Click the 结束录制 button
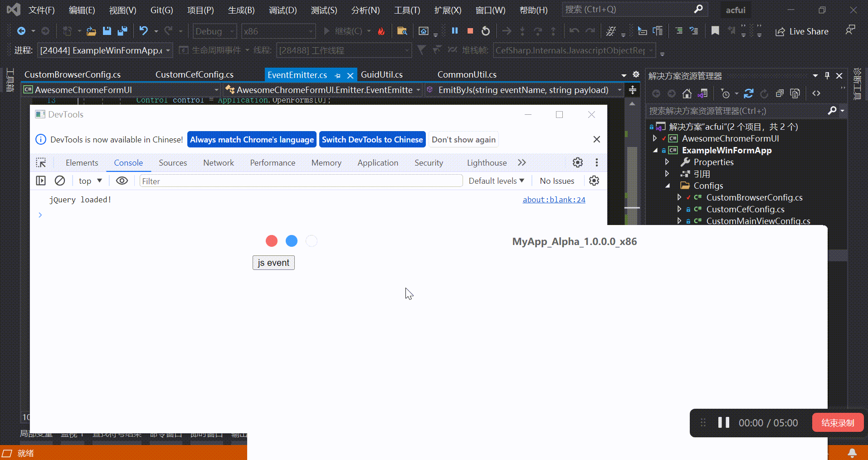868x460 pixels. pyautogui.click(x=838, y=423)
